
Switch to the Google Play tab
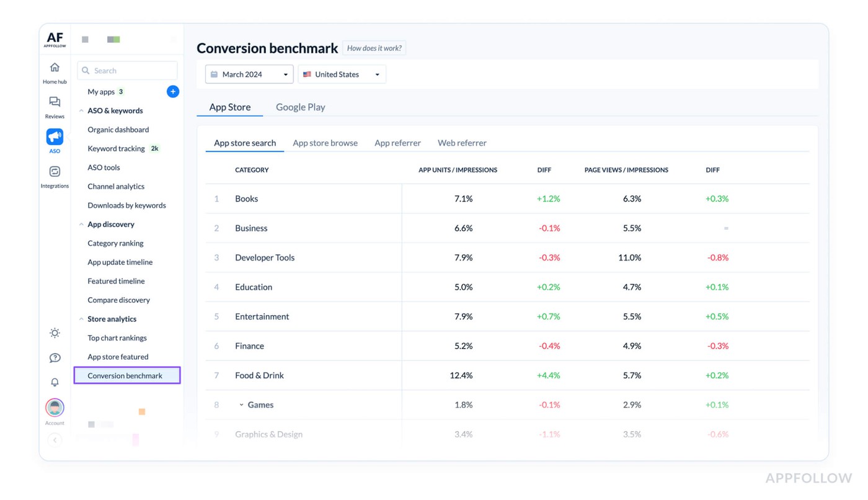tap(300, 107)
